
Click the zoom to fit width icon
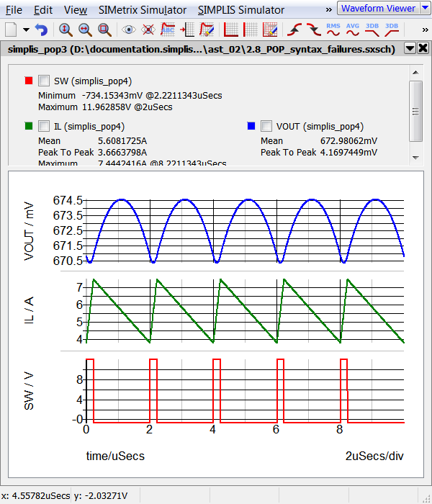[85, 30]
